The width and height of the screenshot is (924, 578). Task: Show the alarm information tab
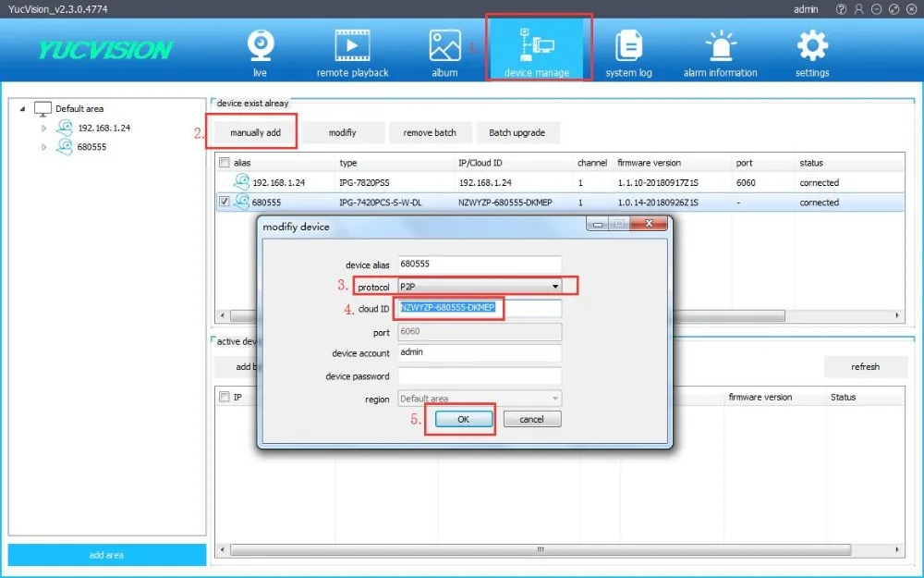point(720,53)
